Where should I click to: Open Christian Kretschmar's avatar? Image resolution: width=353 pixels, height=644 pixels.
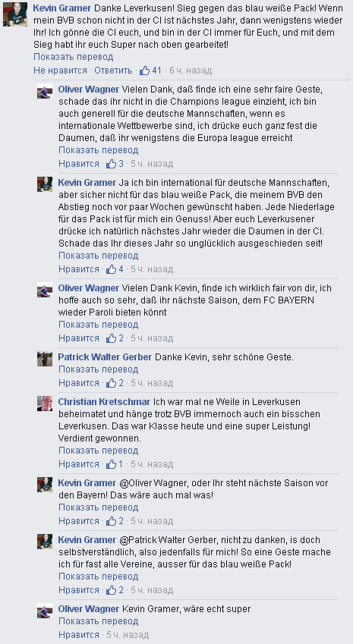pyautogui.click(x=45, y=404)
